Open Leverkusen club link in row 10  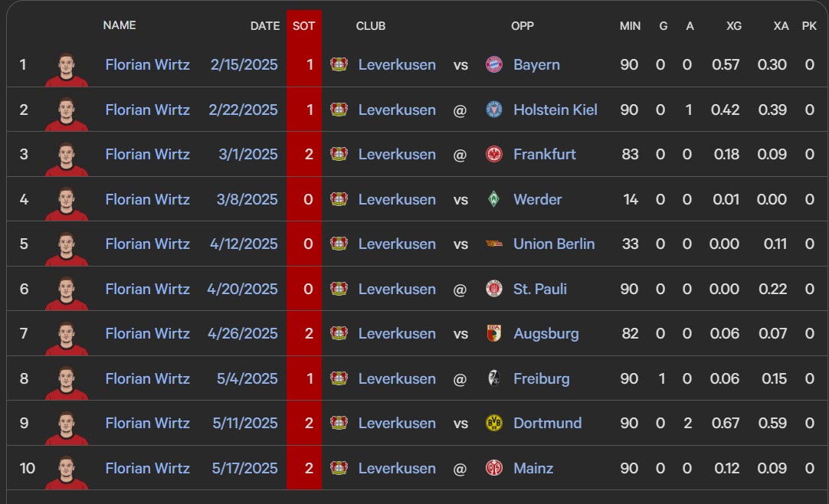click(x=397, y=467)
